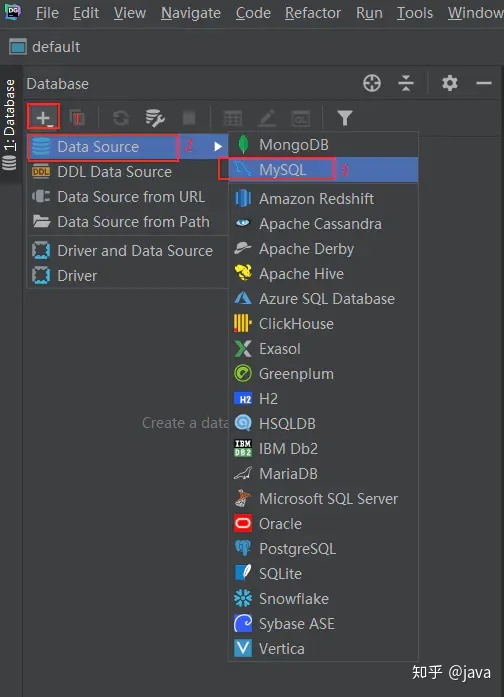The image size is (504, 697).
Task: Open the Navigate menu
Action: coord(191,13)
